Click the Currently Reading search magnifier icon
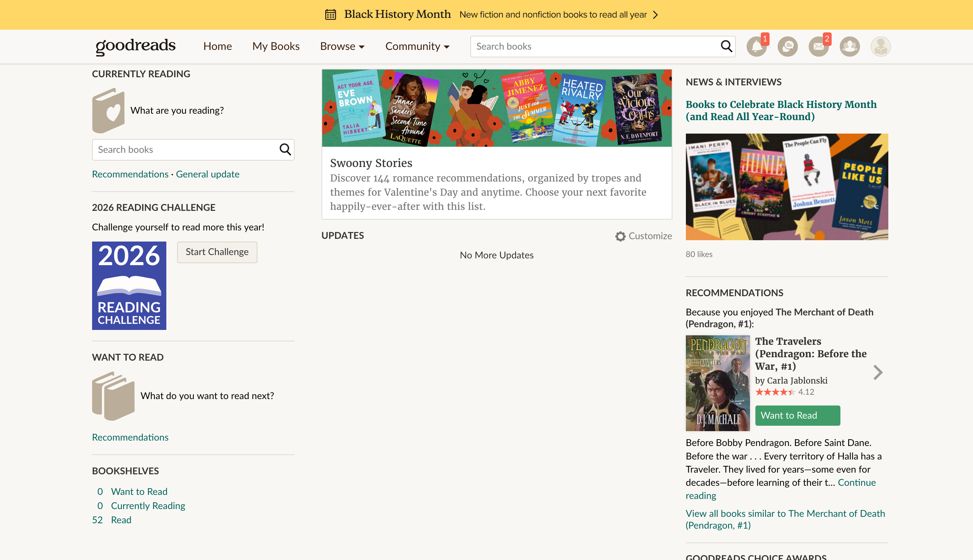This screenshot has height=560, width=973. point(285,149)
